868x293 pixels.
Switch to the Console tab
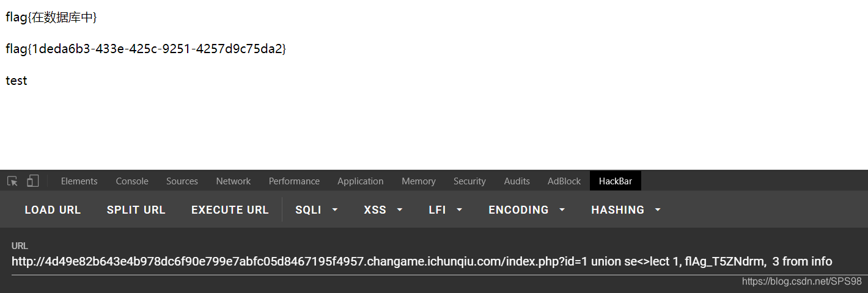tap(132, 181)
